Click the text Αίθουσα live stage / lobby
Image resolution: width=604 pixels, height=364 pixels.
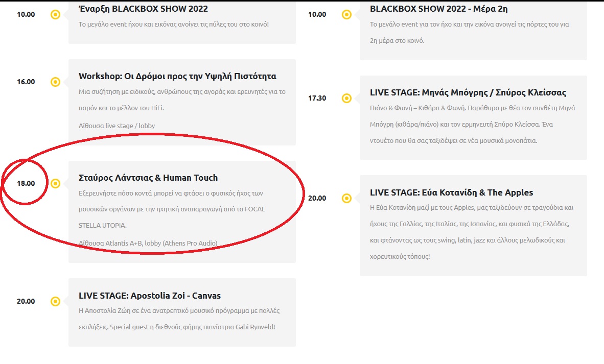coord(117,126)
